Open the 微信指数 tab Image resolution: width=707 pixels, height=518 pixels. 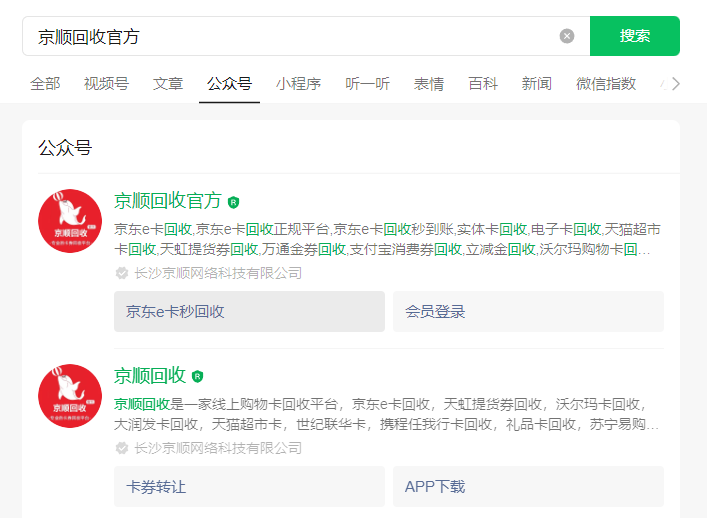(x=606, y=84)
